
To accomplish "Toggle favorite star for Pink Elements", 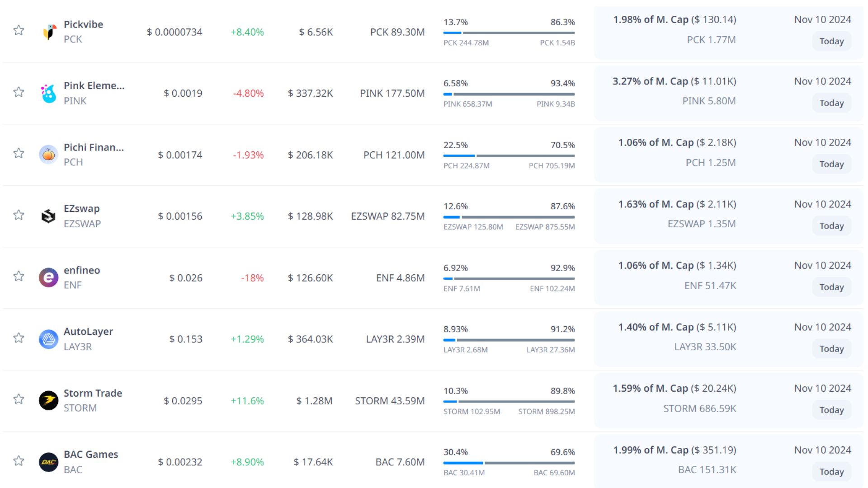I will pos(19,92).
